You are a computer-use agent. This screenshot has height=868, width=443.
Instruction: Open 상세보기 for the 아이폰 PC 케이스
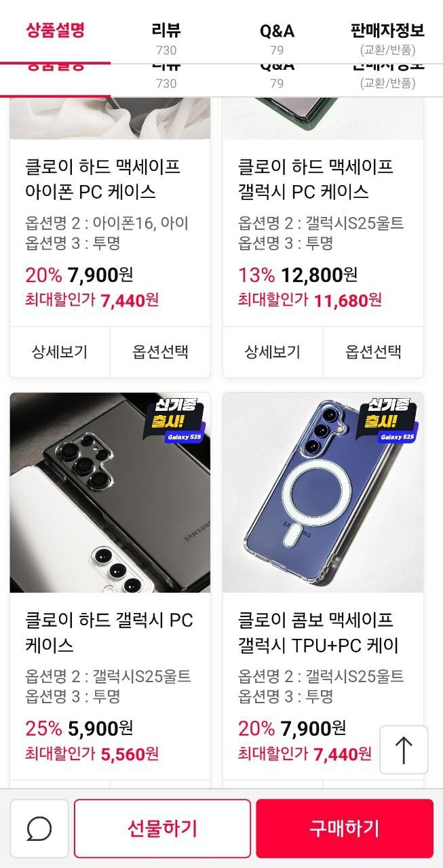point(60,352)
